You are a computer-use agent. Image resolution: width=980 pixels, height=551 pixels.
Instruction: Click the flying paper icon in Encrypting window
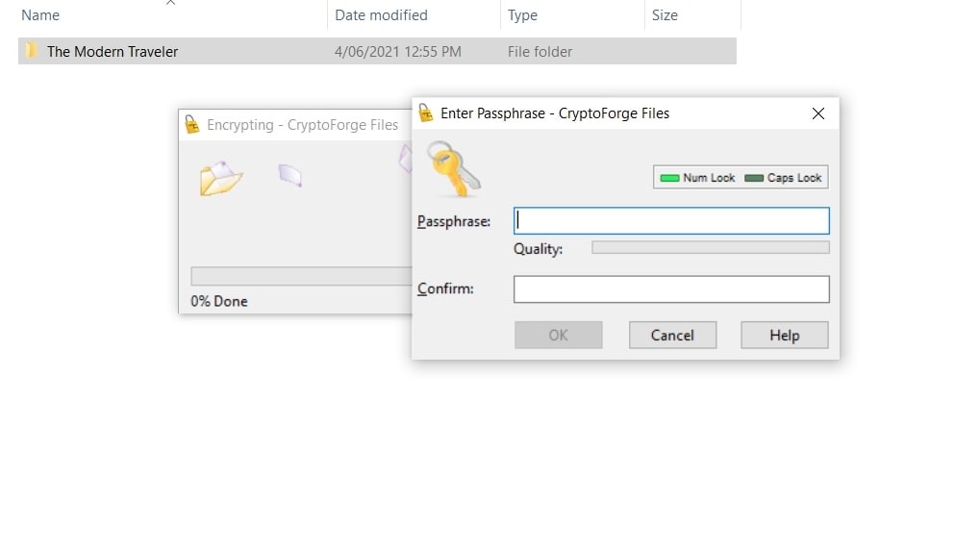pyautogui.click(x=290, y=176)
